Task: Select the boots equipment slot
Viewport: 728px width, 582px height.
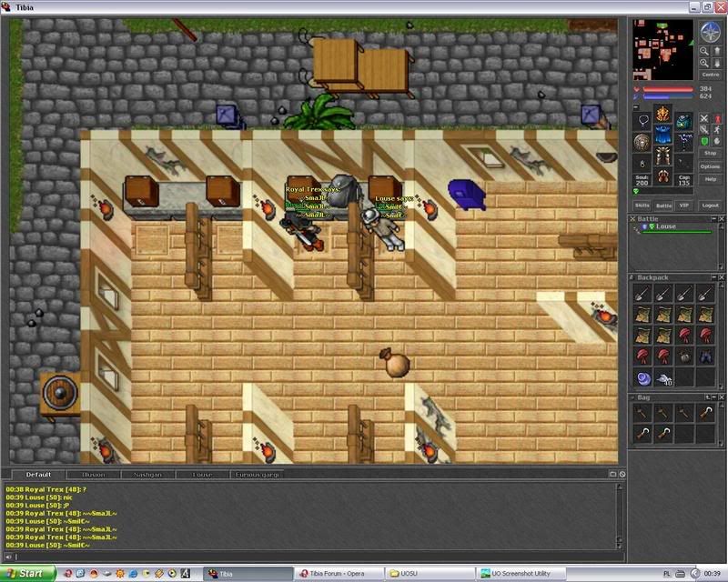Action: (x=663, y=176)
